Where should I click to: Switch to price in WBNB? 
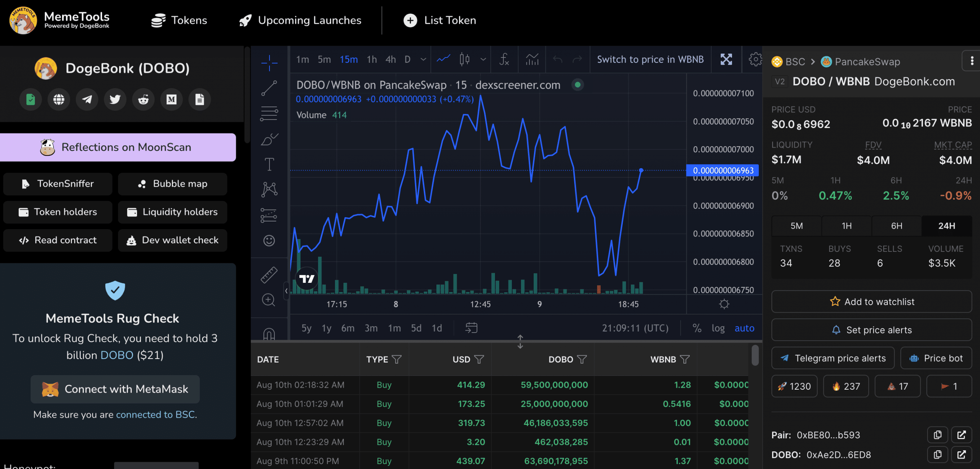tap(650, 59)
